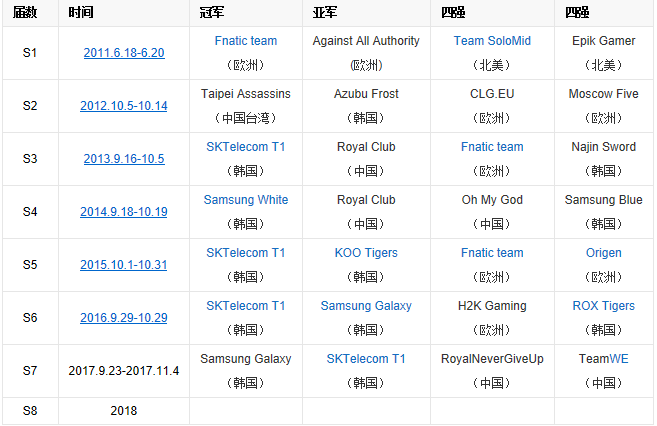Screen dimensions: 657x426
Task: Click the 2014.9.18-10.19 date link
Action: point(124,212)
